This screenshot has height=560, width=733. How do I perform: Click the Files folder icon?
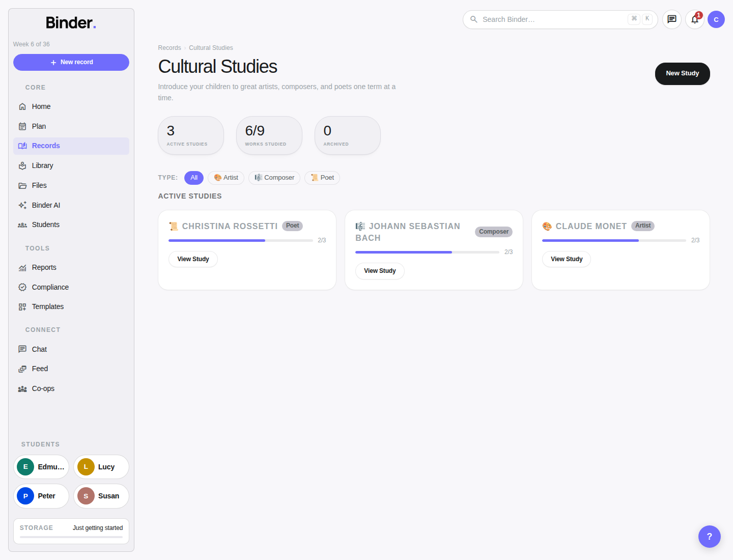click(22, 185)
